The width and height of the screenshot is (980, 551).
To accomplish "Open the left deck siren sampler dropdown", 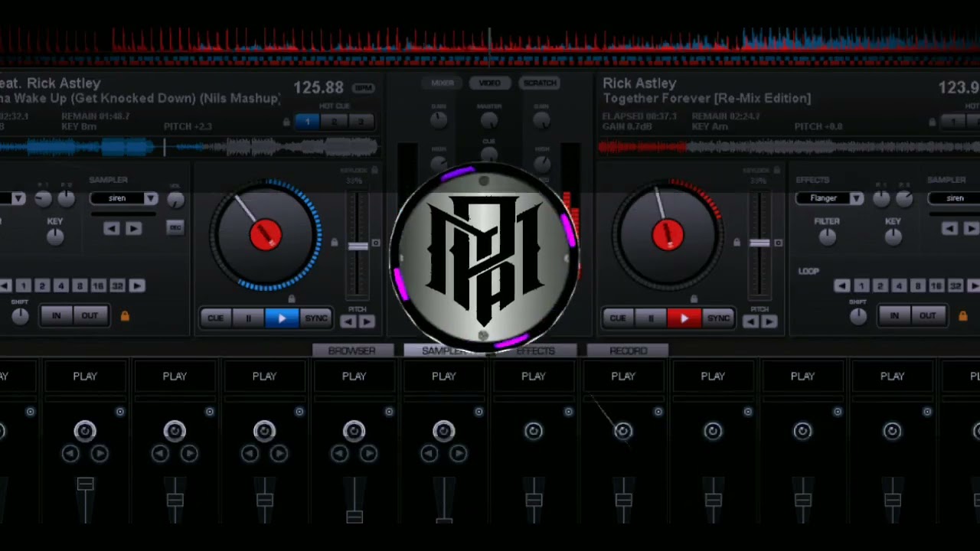I will pos(124,198).
